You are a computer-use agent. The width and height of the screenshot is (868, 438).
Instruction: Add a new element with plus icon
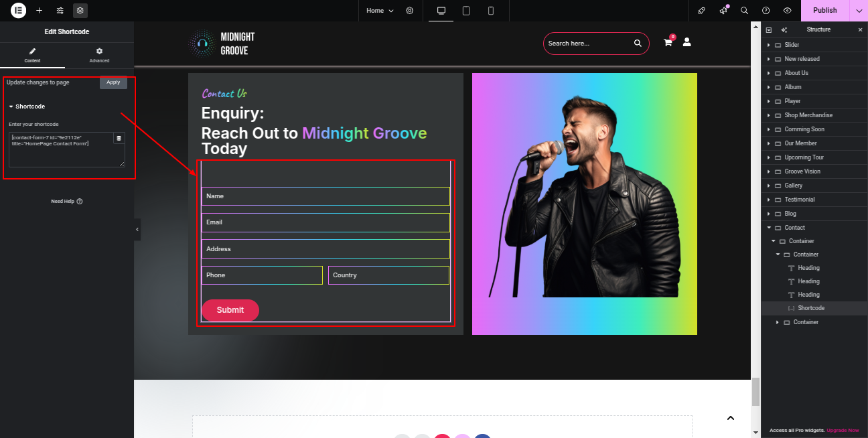pos(40,11)
